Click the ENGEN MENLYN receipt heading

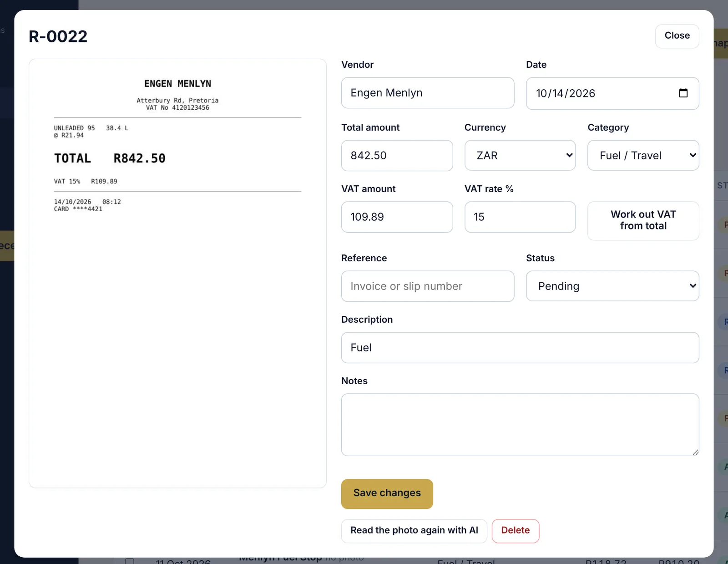[177, 84]
